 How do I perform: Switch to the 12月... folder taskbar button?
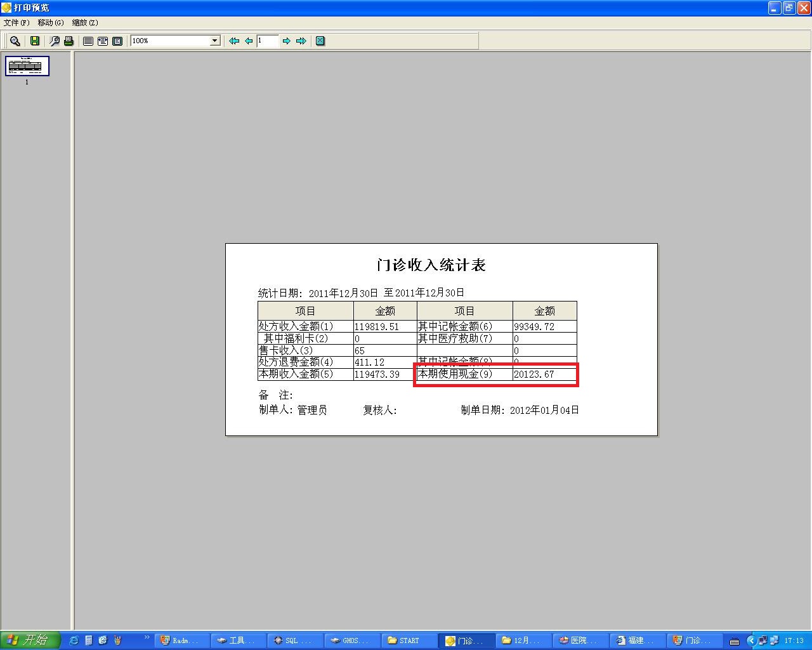(x=523, y=640)
